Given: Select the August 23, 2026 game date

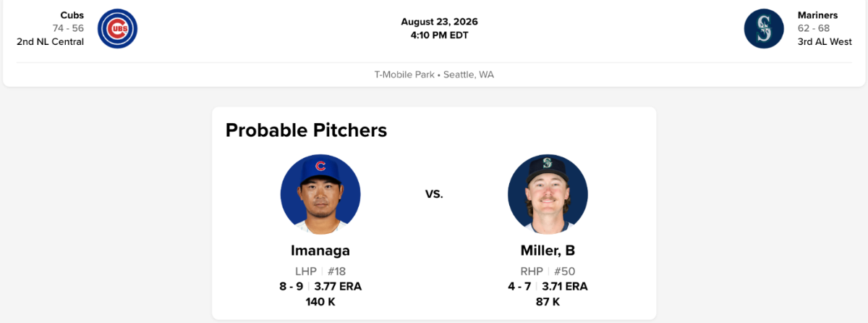Looking at the screenshot, I should point(440,22).
